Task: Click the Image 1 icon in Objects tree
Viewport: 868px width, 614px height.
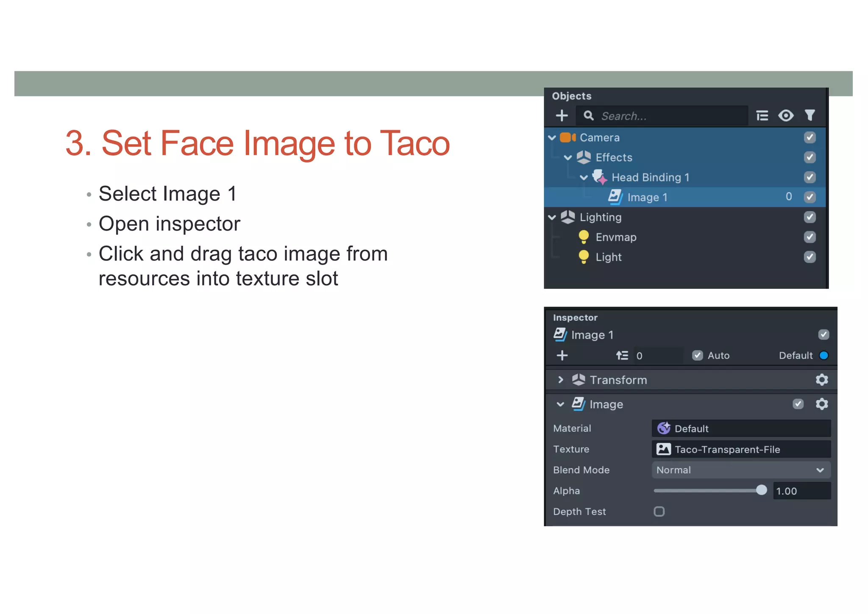Action: [x=615, y=197]
